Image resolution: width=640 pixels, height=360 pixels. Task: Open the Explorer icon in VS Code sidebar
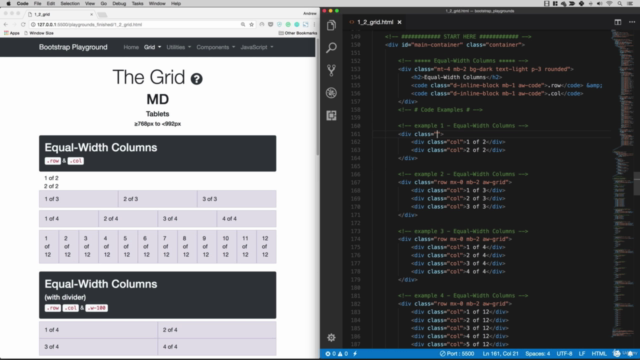[x=331, y=25]
